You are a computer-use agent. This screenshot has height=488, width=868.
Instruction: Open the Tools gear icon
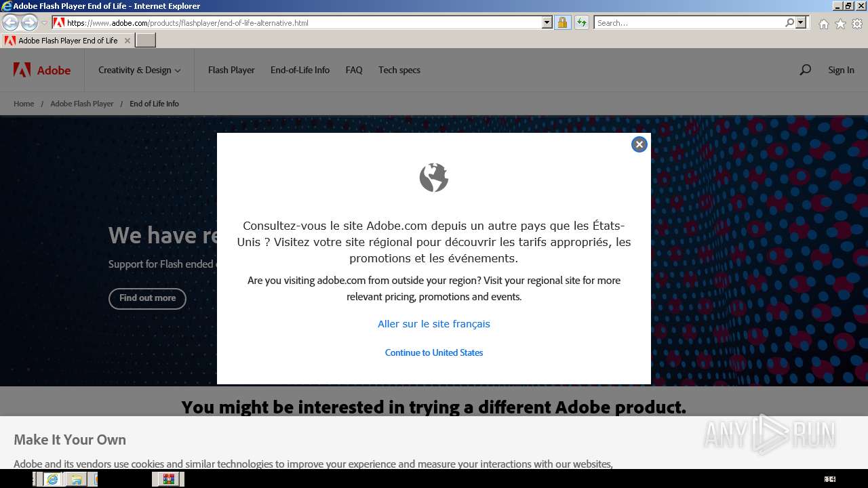[857, 24]
